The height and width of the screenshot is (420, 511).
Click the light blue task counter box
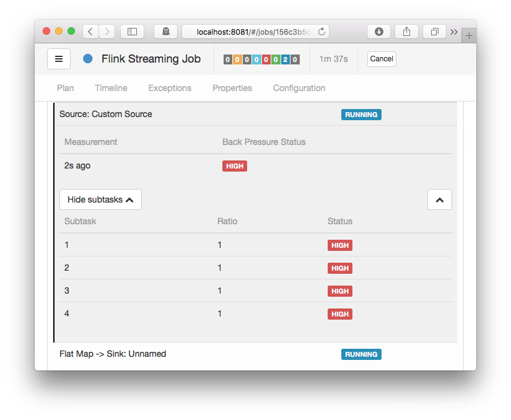pyautogui.click(x=256, y=59)
